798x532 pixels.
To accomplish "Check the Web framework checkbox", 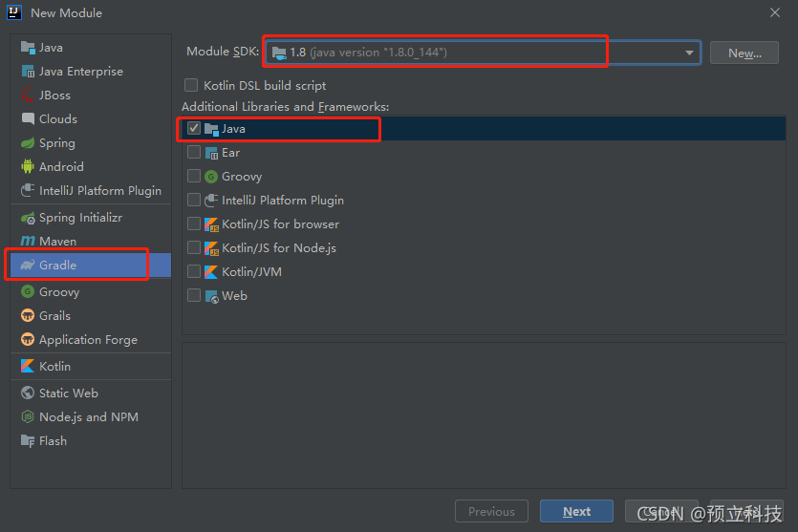I will click(x=194, y=295).
